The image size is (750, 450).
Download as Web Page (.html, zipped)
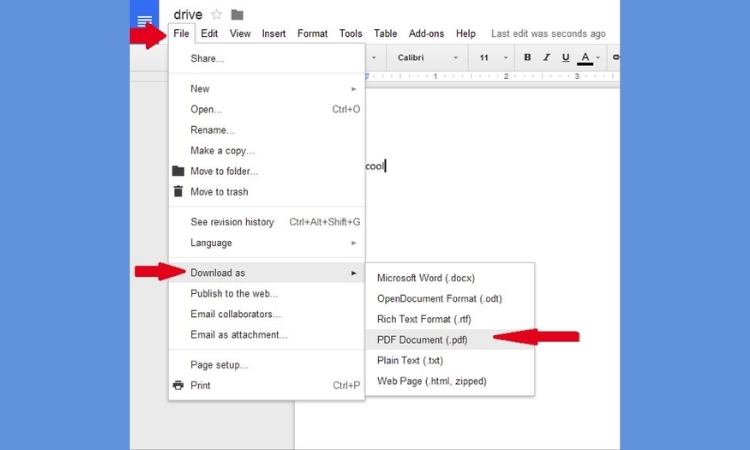coord(450,381)
